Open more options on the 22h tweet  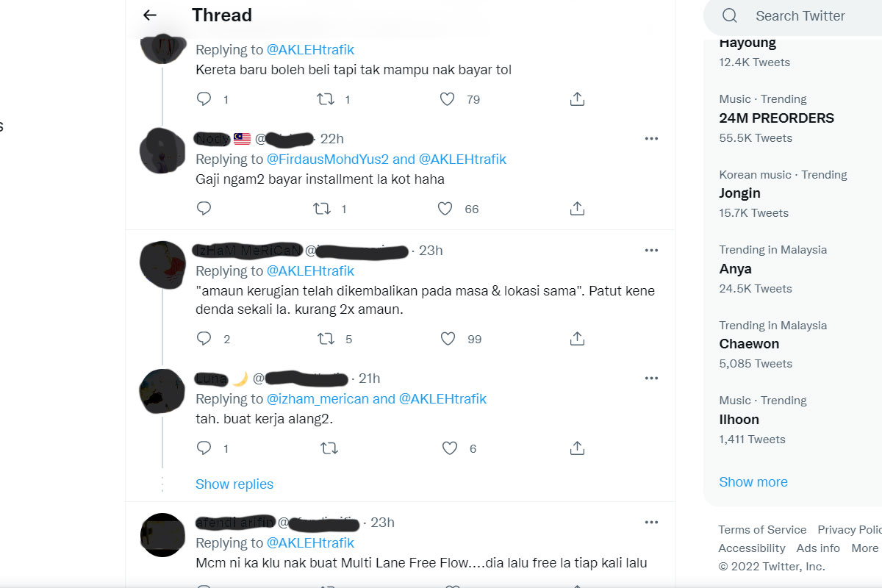(651, 138)
